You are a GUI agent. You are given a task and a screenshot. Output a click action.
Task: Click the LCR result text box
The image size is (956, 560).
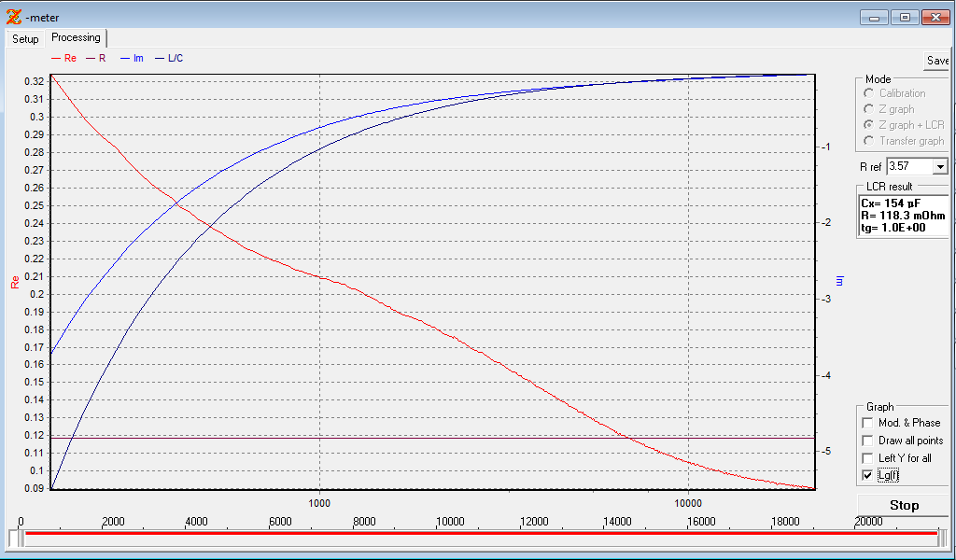(x=902, y=215)
